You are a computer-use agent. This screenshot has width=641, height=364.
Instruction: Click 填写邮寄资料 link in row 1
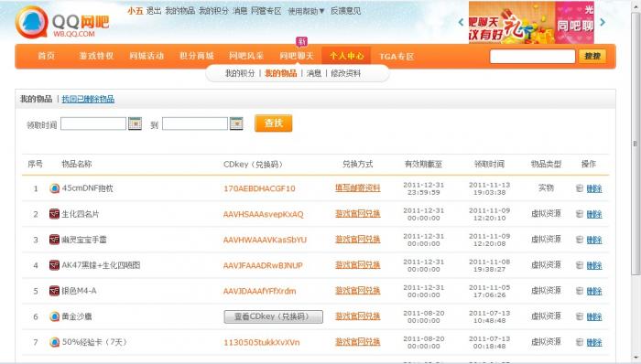pos(358,188)
